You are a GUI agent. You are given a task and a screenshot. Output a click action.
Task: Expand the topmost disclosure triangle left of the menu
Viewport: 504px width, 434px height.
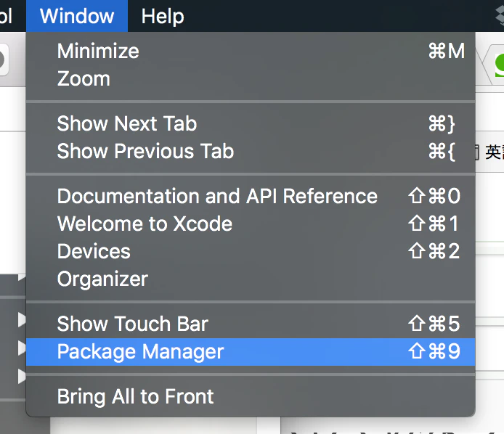22,277
